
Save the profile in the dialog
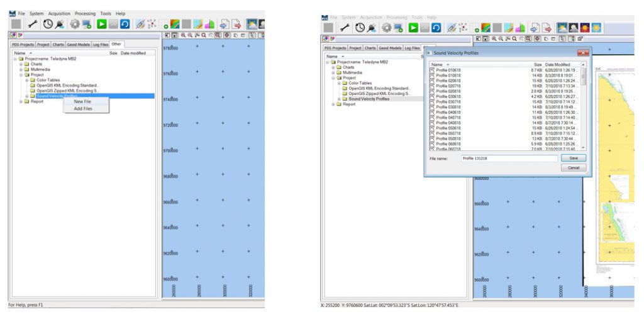pos(574,159)
